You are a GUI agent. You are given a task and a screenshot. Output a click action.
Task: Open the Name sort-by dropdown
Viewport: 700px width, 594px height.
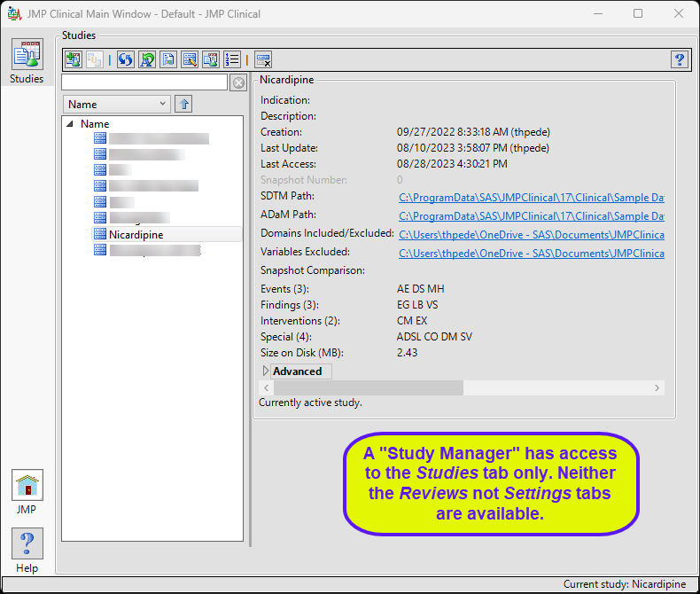click(x=116, y=104)
